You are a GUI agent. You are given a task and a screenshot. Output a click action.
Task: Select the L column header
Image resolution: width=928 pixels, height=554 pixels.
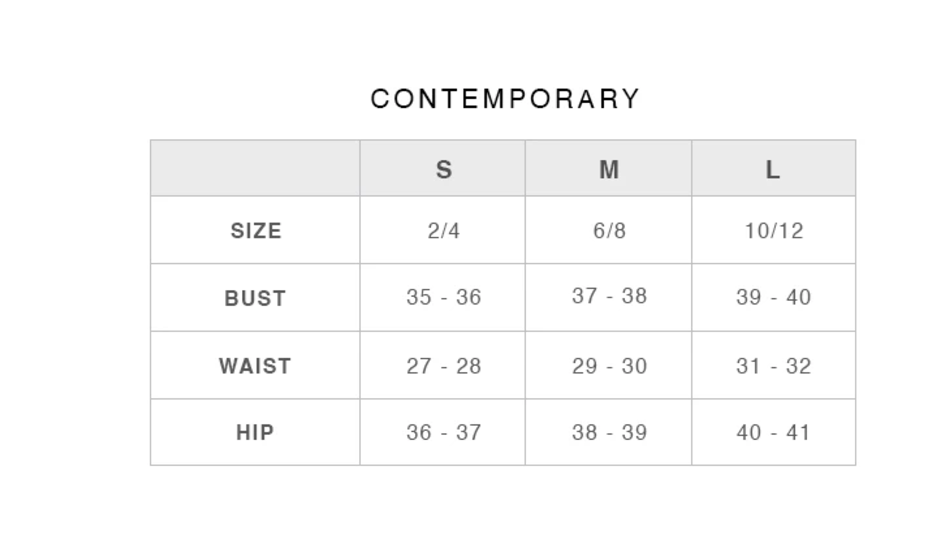pyautogui.click(x=773, y=170)
